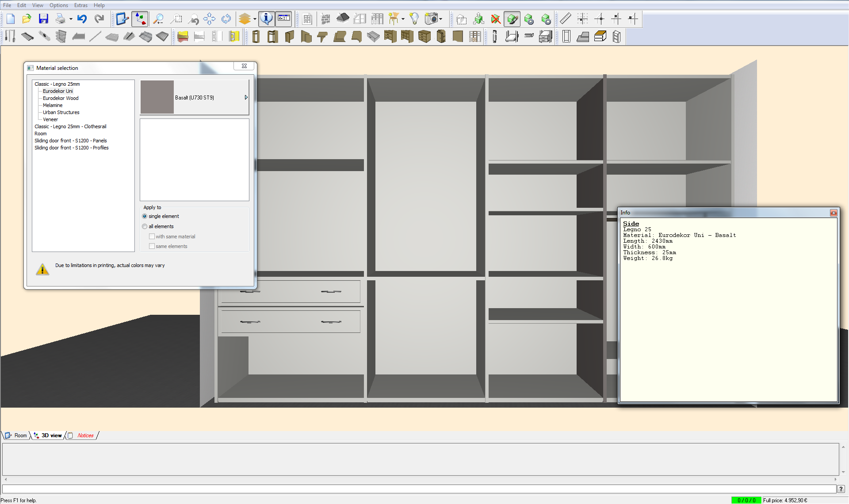Click the Basalt material preview swatch
Image resolution: width=849 pixels, height=504 pixels.
tap(157, 97)
